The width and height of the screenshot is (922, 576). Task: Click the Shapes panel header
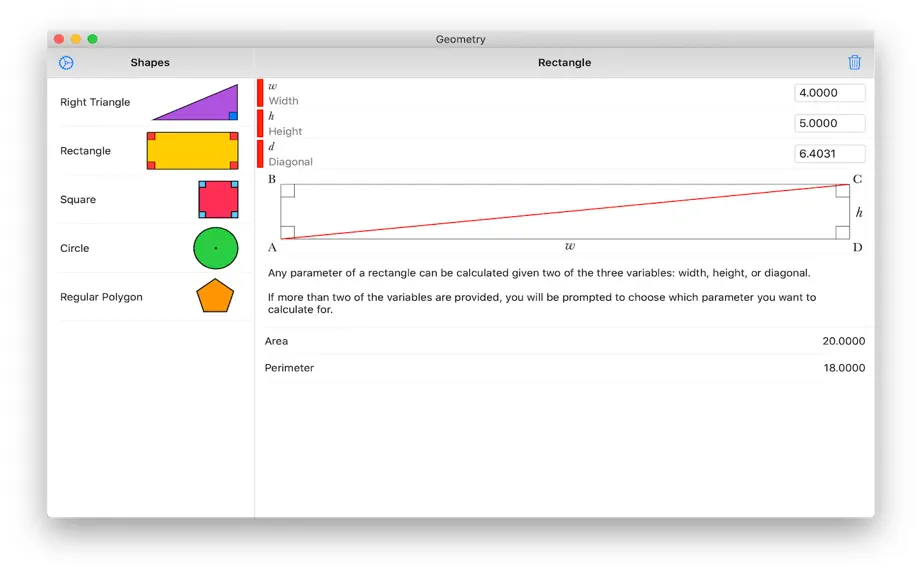coord(150,63)
